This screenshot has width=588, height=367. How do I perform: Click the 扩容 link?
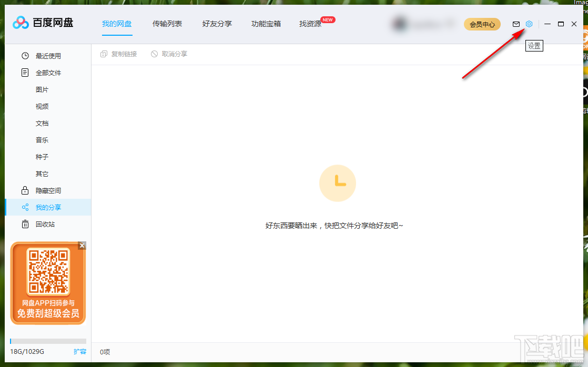pyautogui.click(x=80, y=352)
